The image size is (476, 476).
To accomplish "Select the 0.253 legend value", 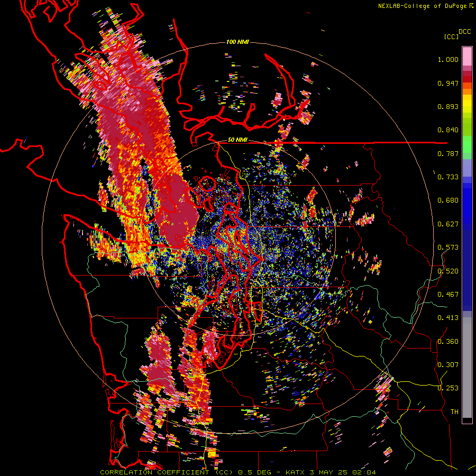I will tap(448, 388).
